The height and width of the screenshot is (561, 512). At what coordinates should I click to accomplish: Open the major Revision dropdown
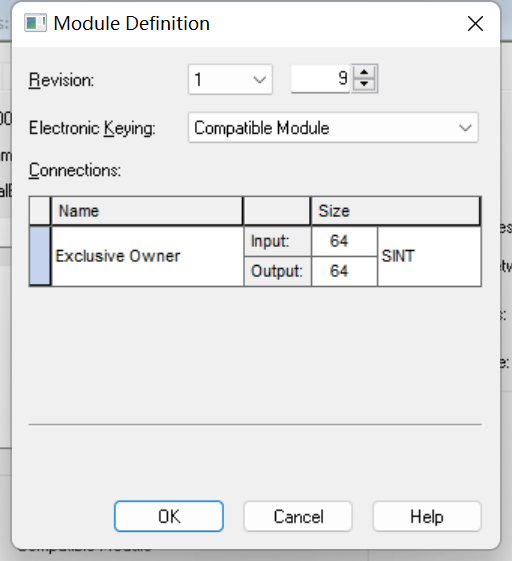click(x=230, y=79)
